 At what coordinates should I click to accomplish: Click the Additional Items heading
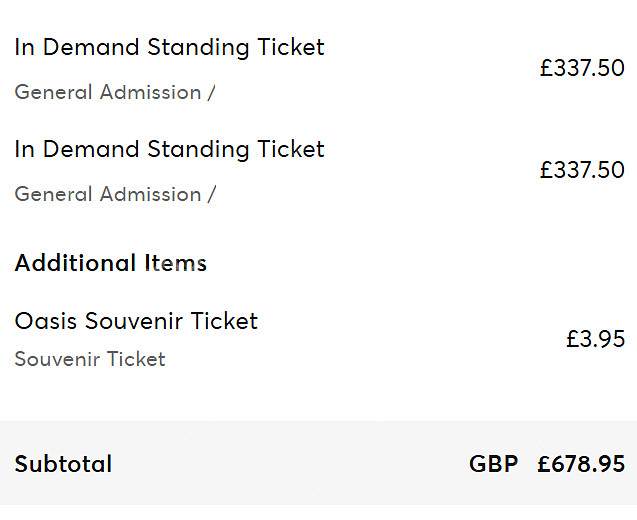(111, 263)
